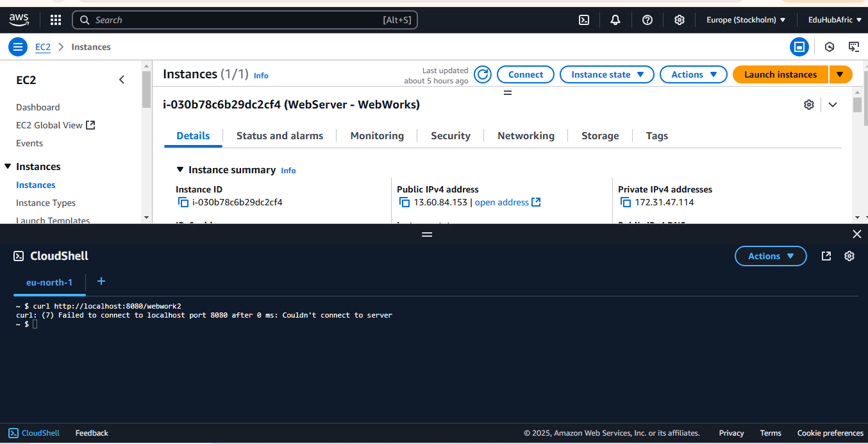Open CloudShell from the top navigation bar

(x=584, y=20)
